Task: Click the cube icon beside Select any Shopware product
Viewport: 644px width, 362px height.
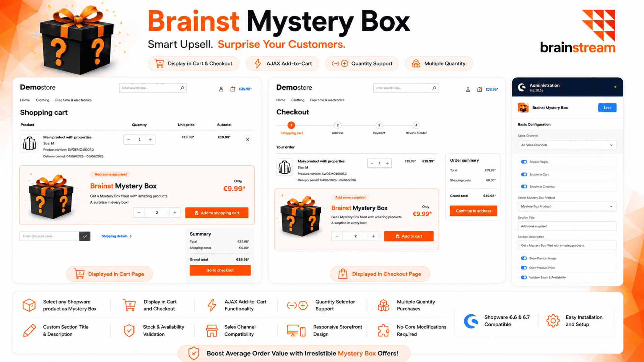Action: pyautogui.click(x=29, y=305)
